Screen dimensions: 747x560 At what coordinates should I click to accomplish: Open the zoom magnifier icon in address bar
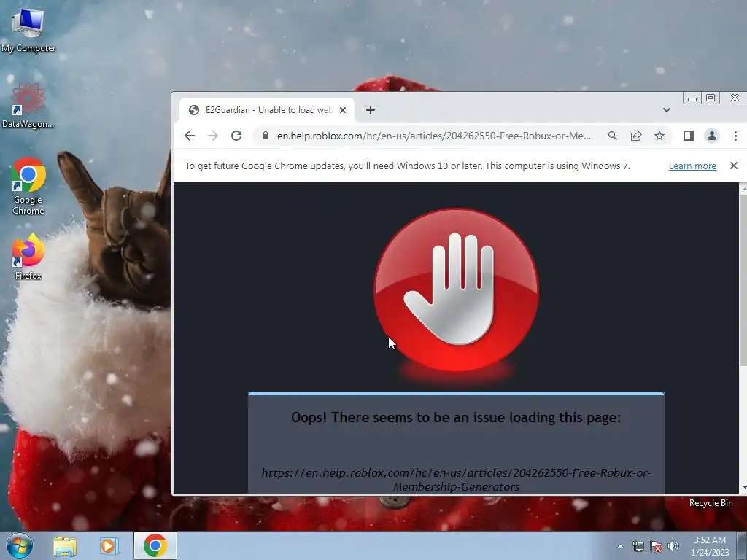[613, 136]
